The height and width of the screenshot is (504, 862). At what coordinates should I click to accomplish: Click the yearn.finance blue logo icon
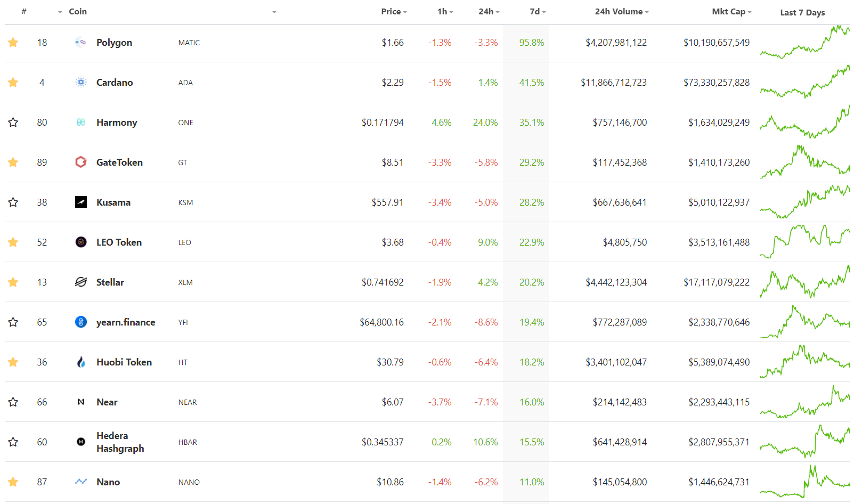(81, 322)
